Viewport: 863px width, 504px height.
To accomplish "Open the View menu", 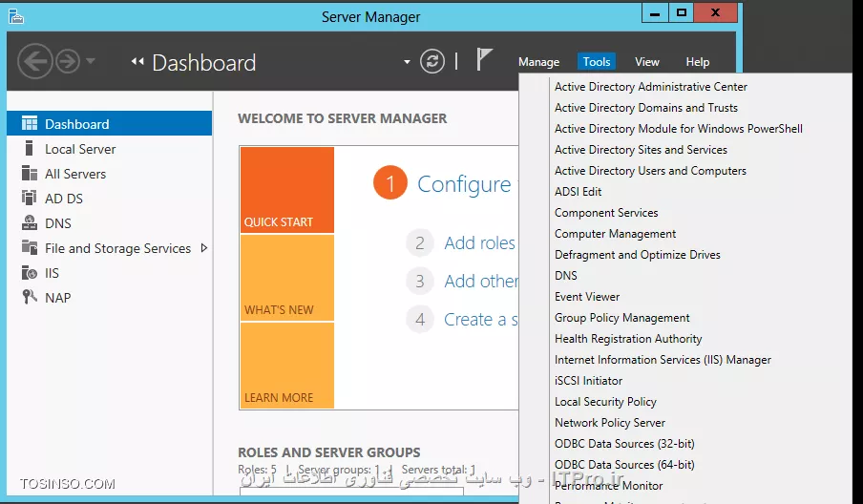I will tap(646, 62).
